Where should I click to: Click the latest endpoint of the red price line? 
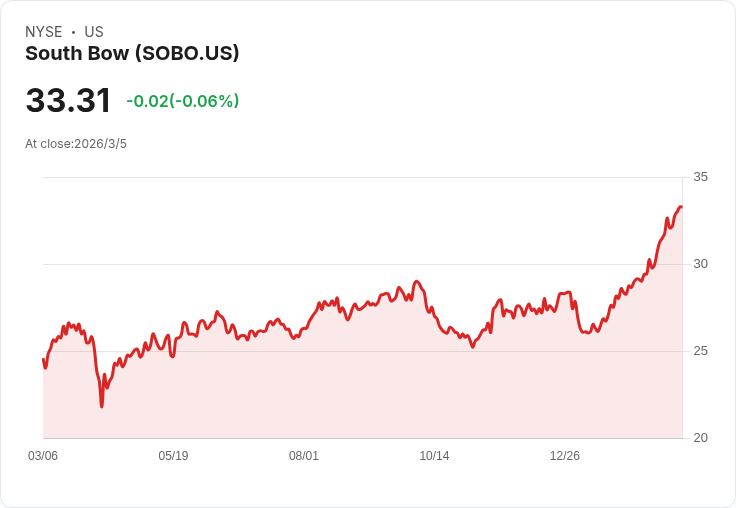tap(681, 207)
